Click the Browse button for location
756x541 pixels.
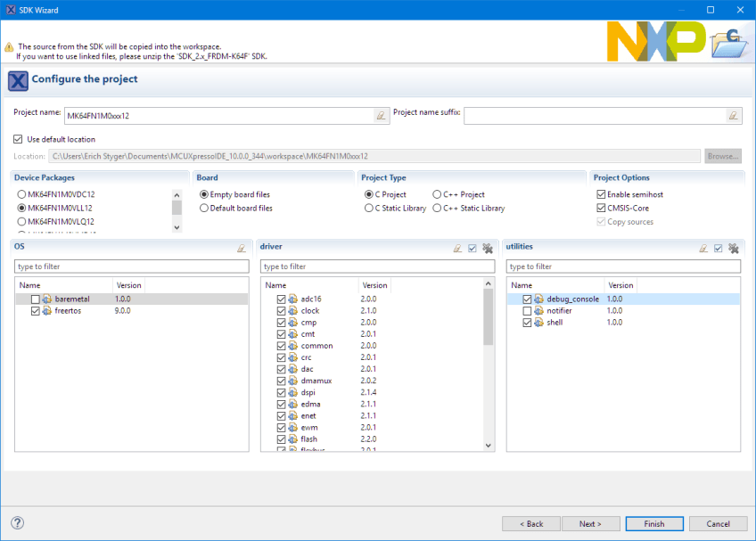click(x=722, y=154)
